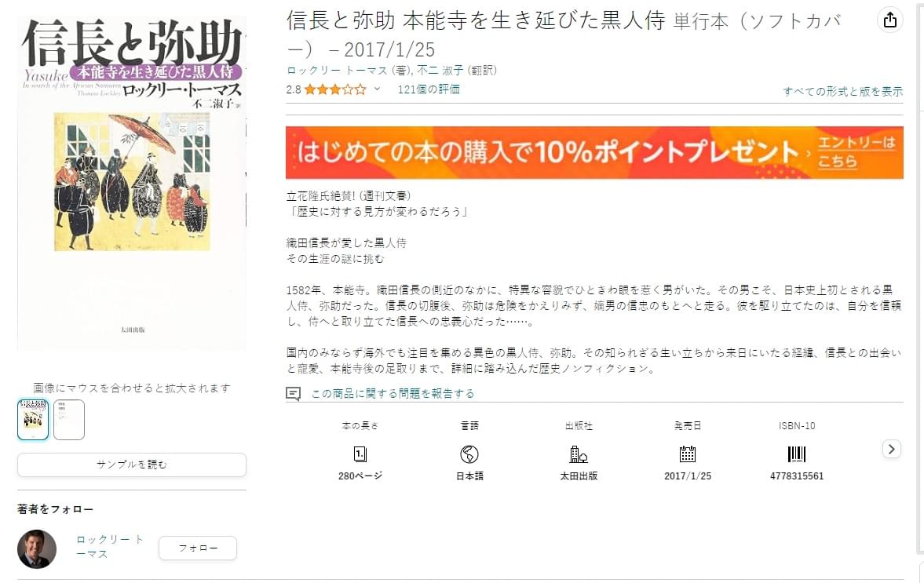Click the report-problem speech bubble icon
The height and width of the screenshot is (583, 924).
(x=293, y=393)
